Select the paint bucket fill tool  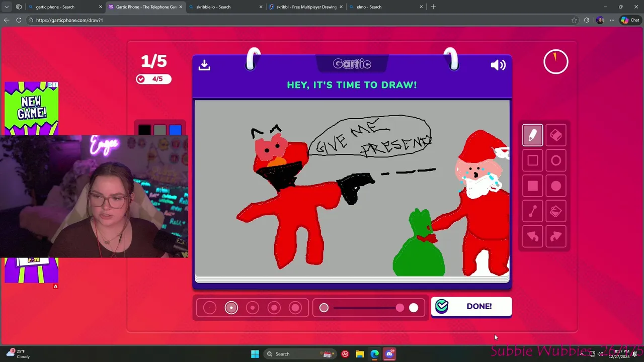click(556, 212)
